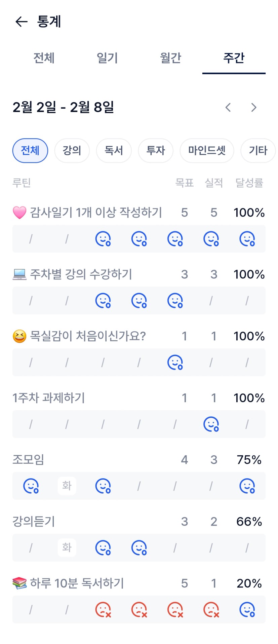Filter routines by 강의 chip
This screenshot has width=278, height=644.
tap(72, 150)
